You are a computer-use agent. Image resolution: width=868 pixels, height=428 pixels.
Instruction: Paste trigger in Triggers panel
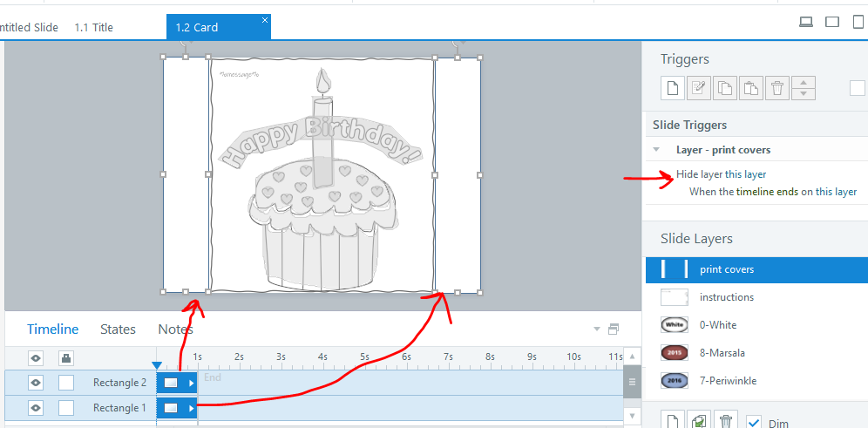click(x=750, y=88)
